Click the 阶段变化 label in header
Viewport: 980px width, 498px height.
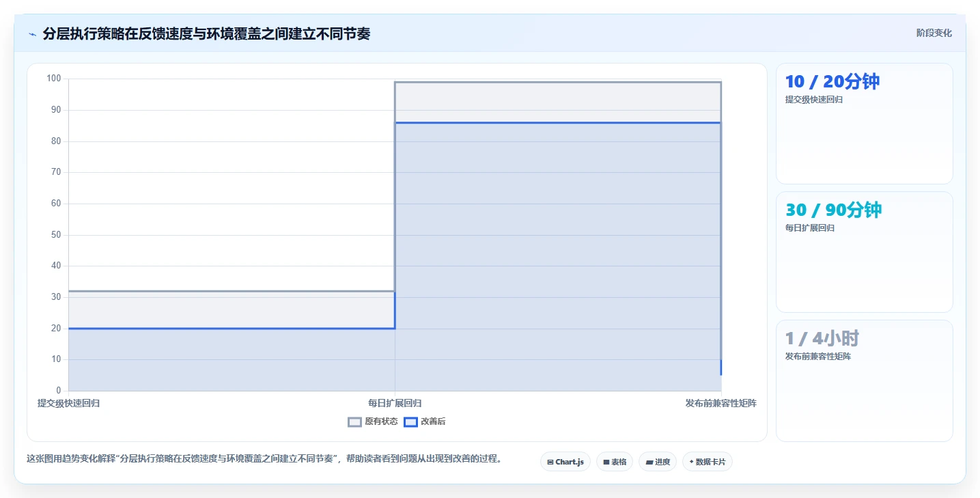pos(934,33)
